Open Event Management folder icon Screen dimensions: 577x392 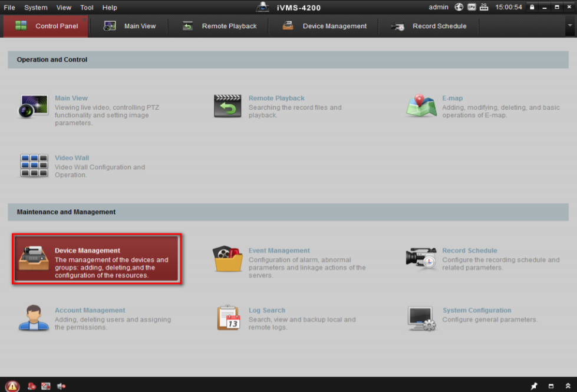click(x=227, y=259)
